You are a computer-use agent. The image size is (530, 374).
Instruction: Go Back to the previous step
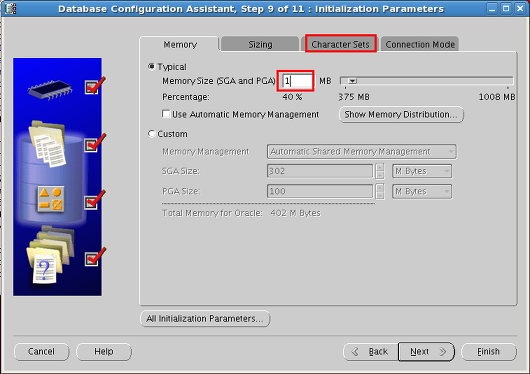click(x=371, y=352)
